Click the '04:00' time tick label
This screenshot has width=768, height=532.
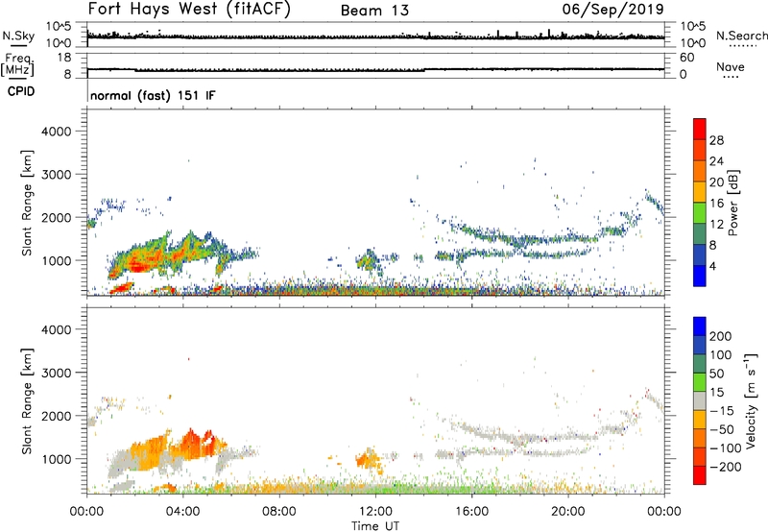click(x=183, y=512)
